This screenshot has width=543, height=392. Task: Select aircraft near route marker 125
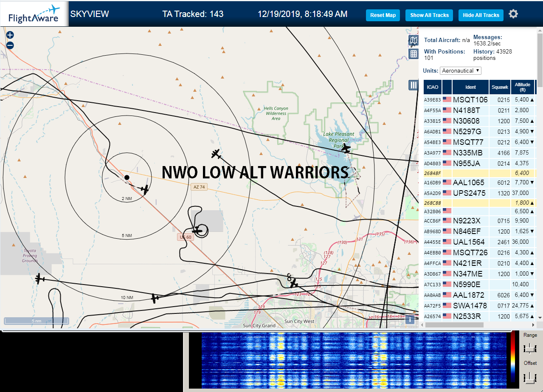tap(293, 283)
